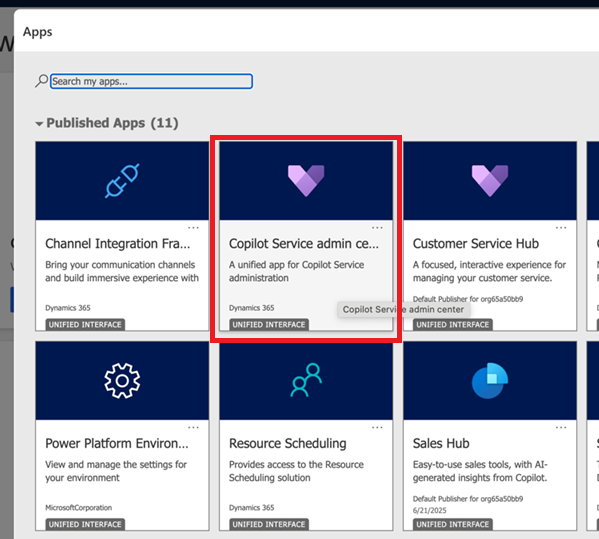Focus the Search my apps field
This screenshot has height=539, width=599.
pos(151,81)
